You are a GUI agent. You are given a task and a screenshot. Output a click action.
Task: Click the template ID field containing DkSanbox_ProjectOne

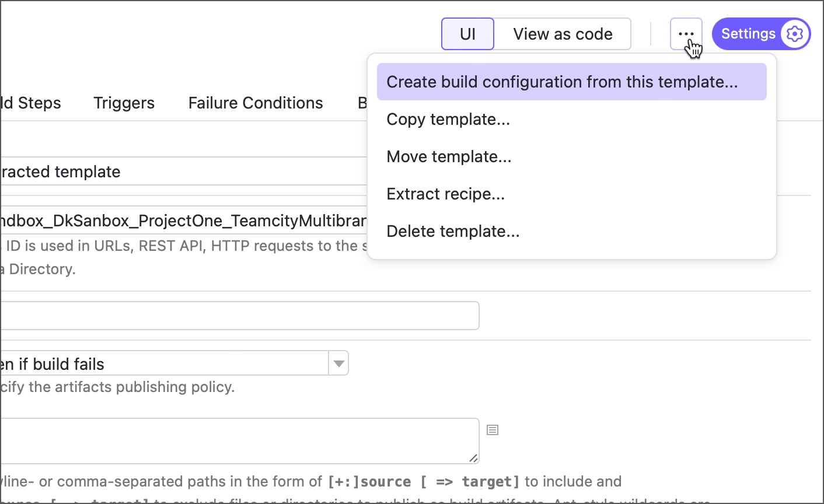coord(175,220)
